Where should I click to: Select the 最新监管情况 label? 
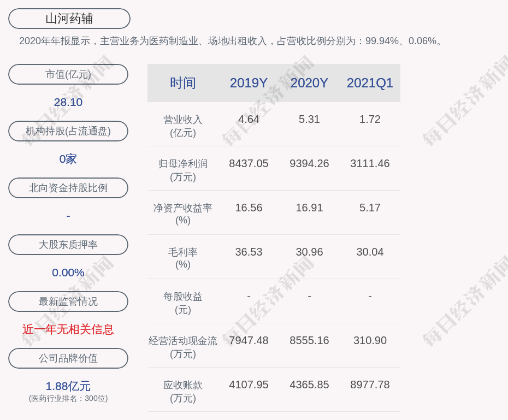pyautogui.click(x=68, y=301)
